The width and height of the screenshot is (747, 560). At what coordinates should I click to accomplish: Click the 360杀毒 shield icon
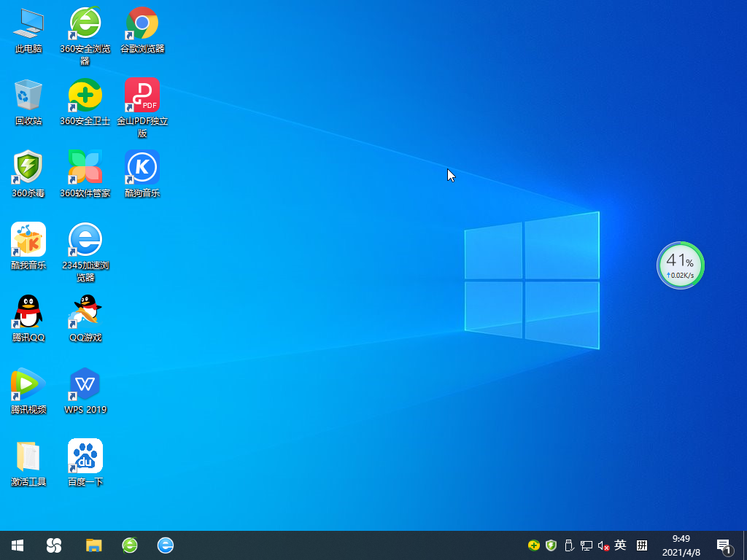click(x=28, y=168)
